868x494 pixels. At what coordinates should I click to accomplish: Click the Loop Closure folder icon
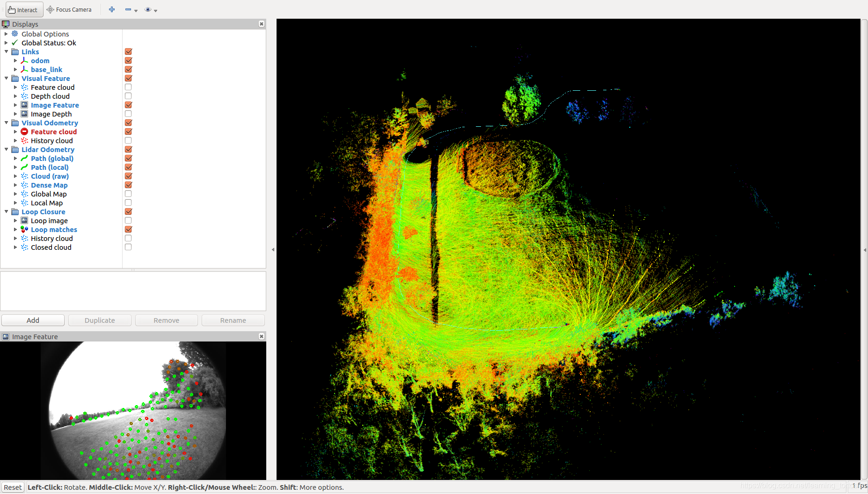click(x=15, y=211)
